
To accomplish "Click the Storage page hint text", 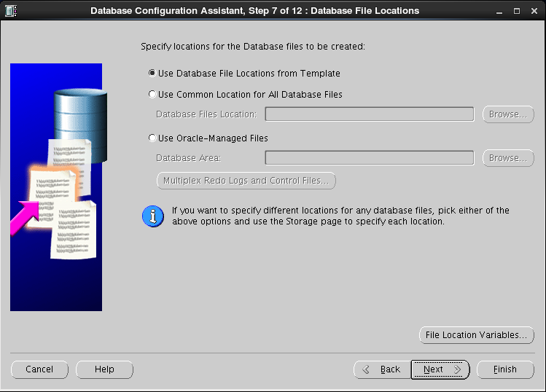I will [340, 216].
